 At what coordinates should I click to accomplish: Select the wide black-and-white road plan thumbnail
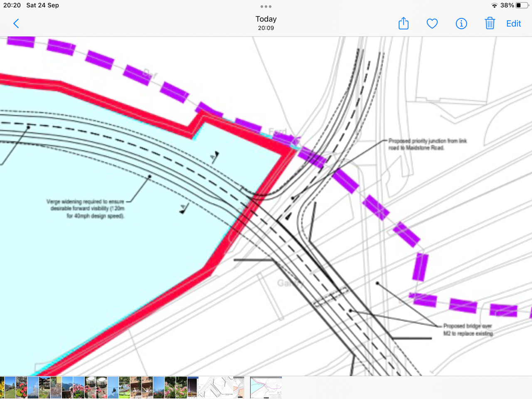click(215, 387)
